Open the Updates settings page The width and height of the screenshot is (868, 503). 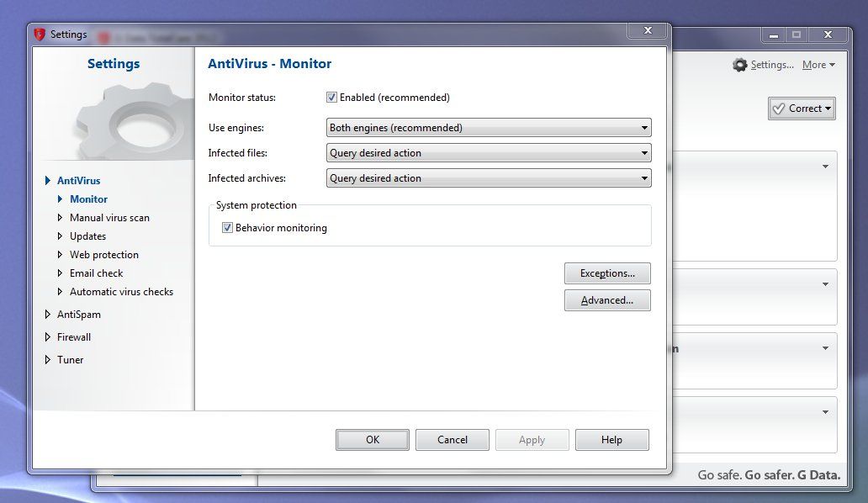tap(87, 236)
